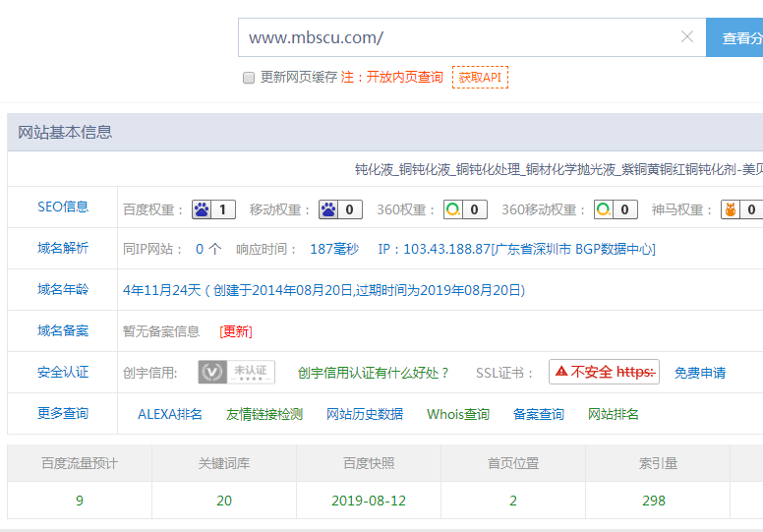Click the 网站基本信息 section header
Viewport: 763px width, 532px height.
click(x=65, y=133)
